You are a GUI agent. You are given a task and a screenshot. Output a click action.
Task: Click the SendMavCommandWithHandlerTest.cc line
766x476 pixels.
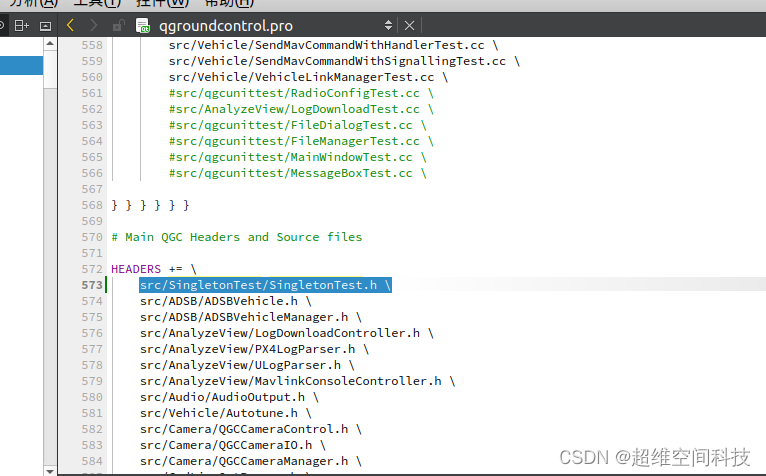(x=333, y=45)
